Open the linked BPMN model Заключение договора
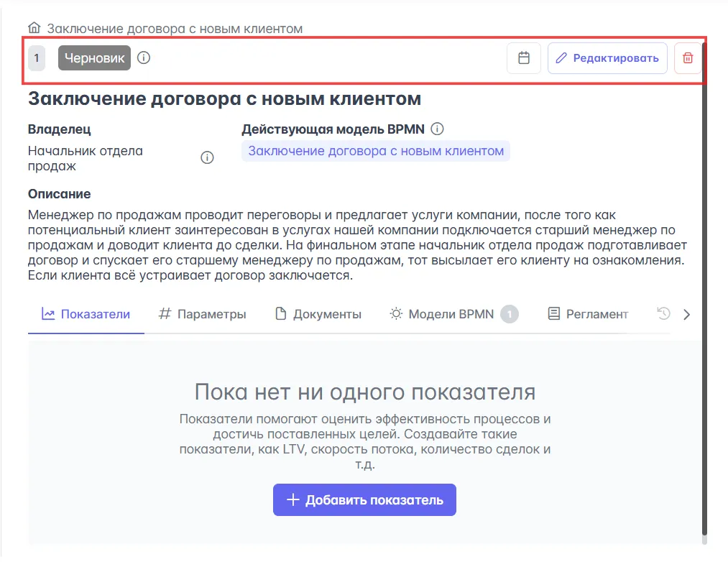The image size is (728, 562). (x=376, y=151)
